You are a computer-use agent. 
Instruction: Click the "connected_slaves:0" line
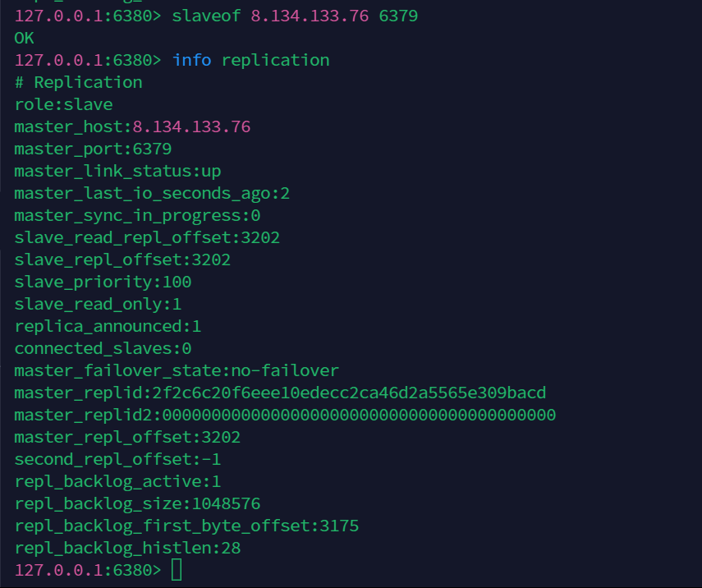tap(103, 349)
